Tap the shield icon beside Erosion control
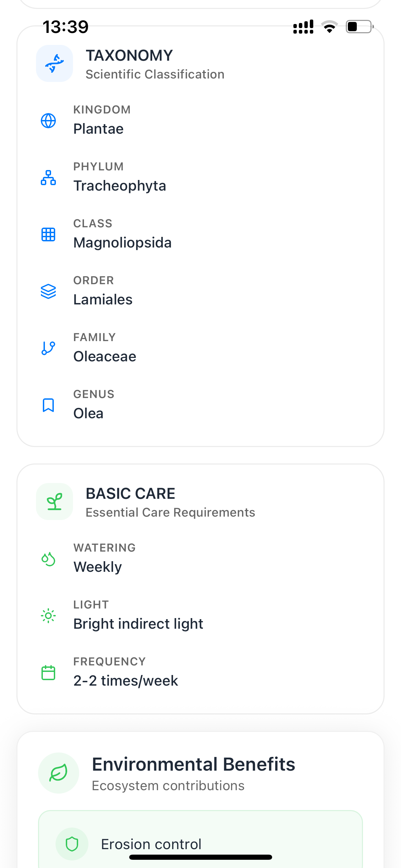401x868 pixels. 72,844
